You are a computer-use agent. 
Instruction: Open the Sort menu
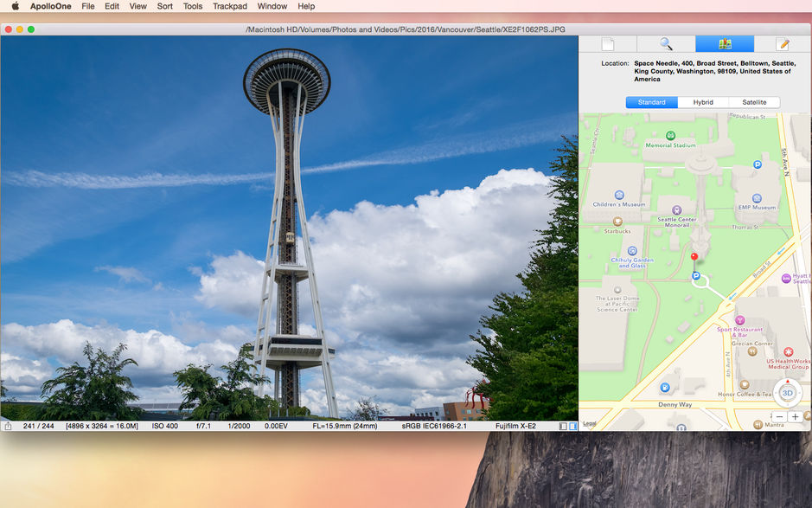(x=164, y=6)
